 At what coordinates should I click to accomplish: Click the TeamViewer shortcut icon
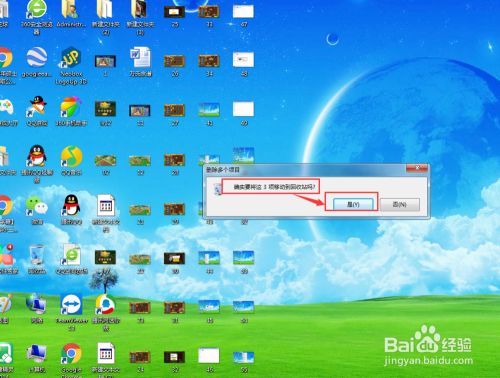click(71, 312)
